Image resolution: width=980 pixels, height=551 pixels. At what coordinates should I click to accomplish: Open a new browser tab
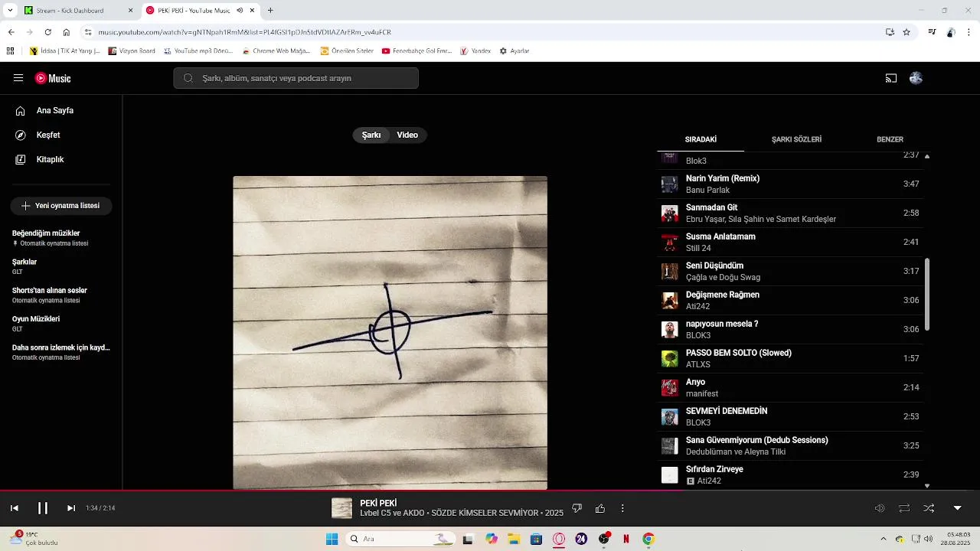pos(270,11)
